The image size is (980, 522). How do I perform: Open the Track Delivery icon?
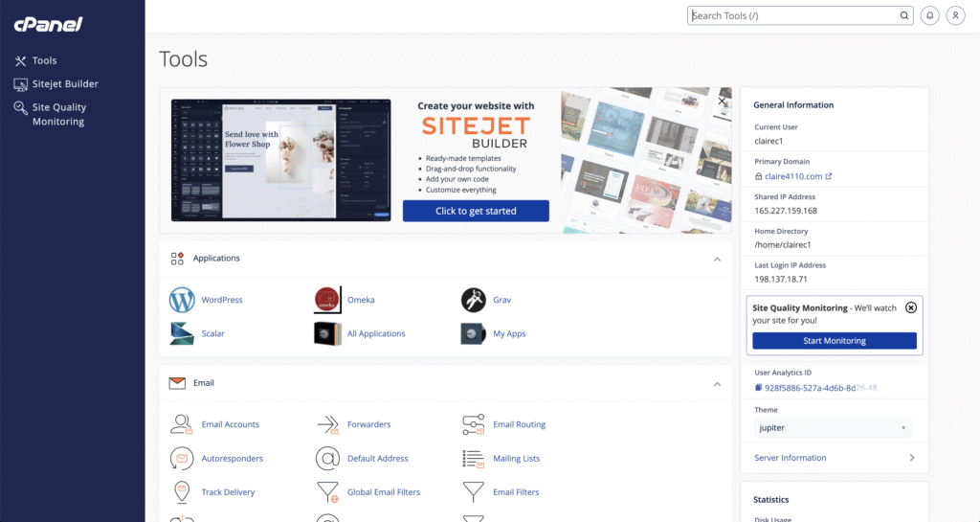[x=182, y=492]
